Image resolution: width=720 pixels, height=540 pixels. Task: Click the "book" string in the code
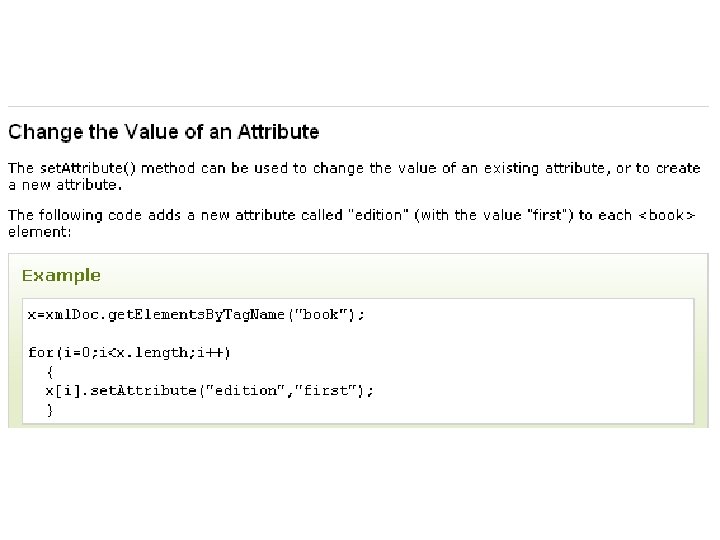tap(321, 314)
